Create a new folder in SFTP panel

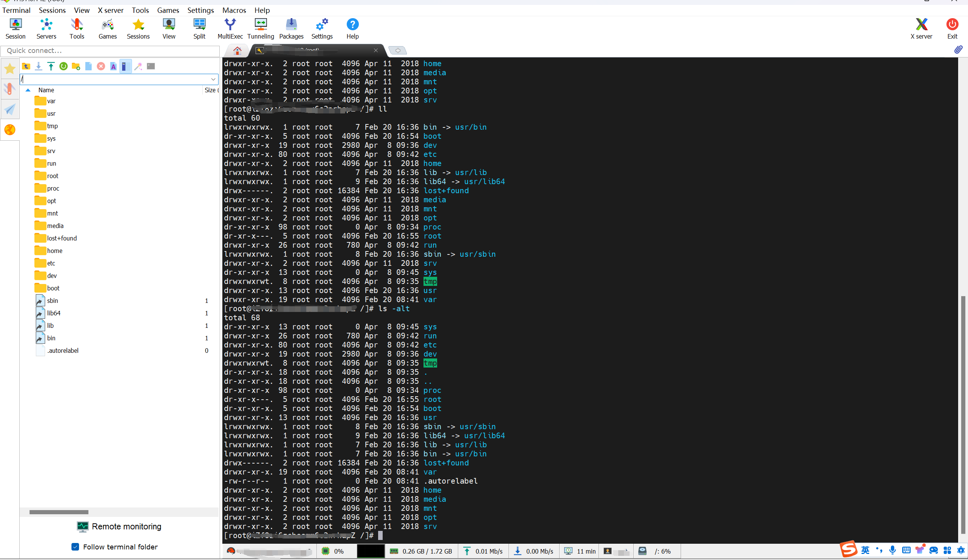pyautogui.click(x=76, y=66)
